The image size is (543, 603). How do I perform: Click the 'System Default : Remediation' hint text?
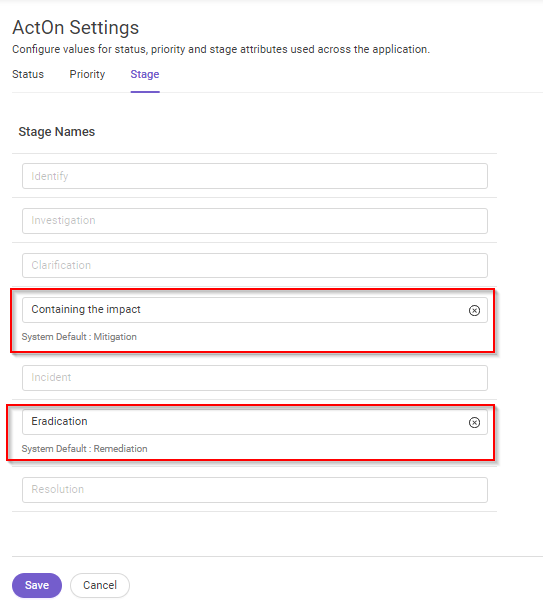tap(85, 448)
